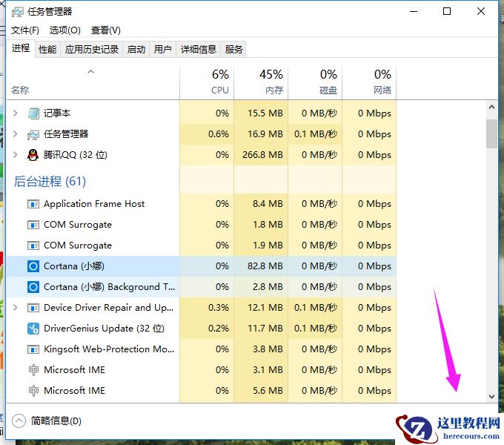Viewport: 504px width, 445px height.
Task: Switch to the 详细信息 tab
Action: tap(199, 49)
